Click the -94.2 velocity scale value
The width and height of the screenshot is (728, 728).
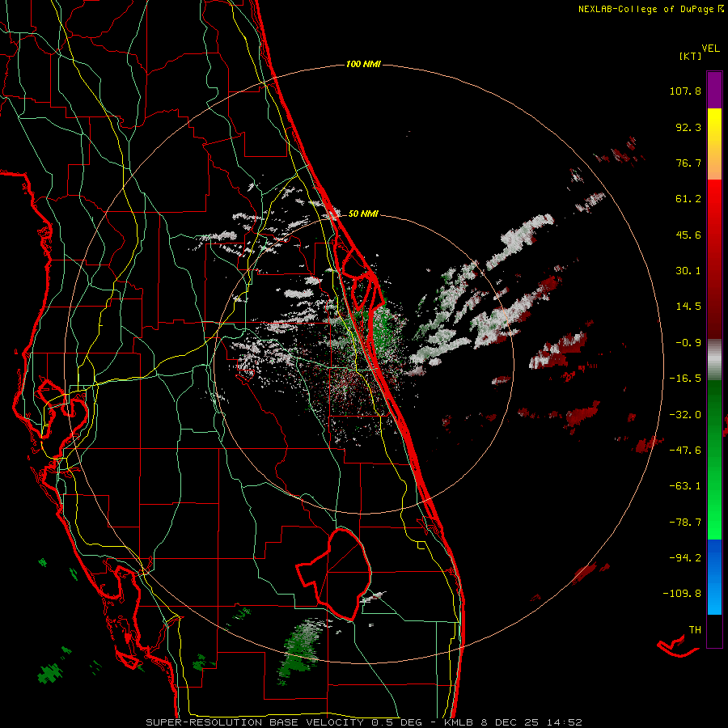pos(685,557)
